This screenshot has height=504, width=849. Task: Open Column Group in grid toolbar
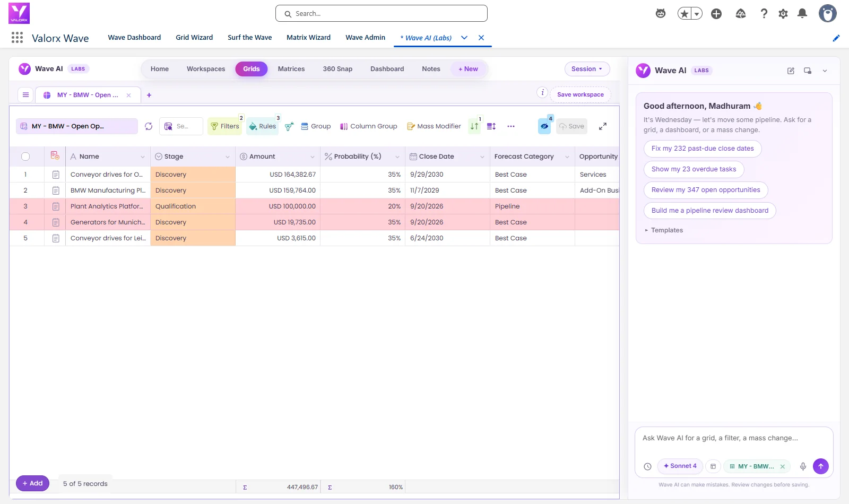point(368,126)
